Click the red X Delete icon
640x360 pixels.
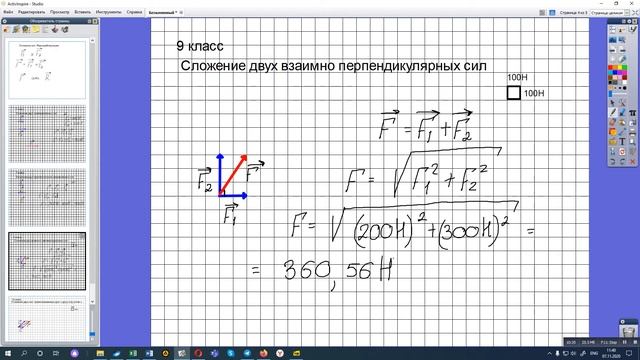pyautogui.click(x=632, y=162)
